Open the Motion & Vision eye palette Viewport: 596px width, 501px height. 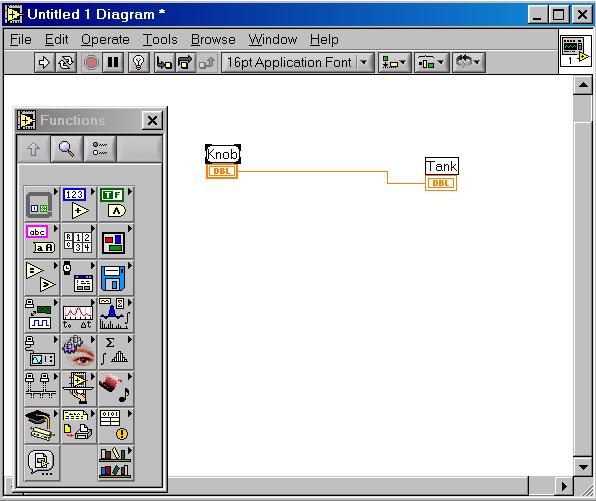(78, 352)
